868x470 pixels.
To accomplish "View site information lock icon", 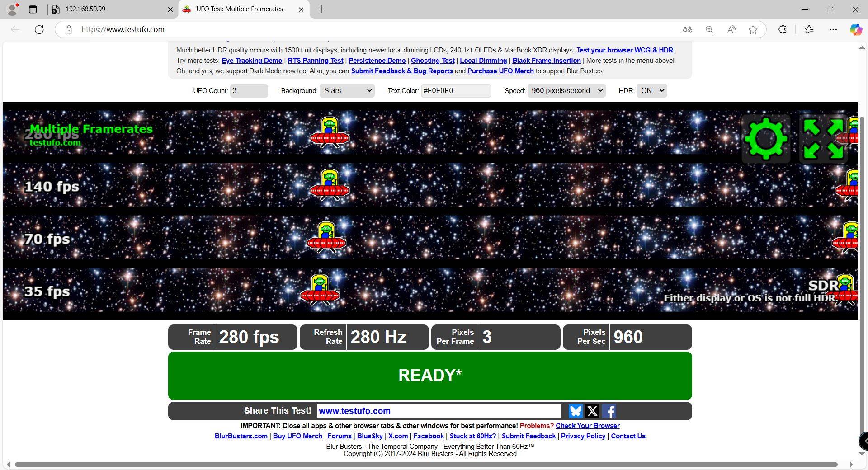I will (x=69, y=29).
